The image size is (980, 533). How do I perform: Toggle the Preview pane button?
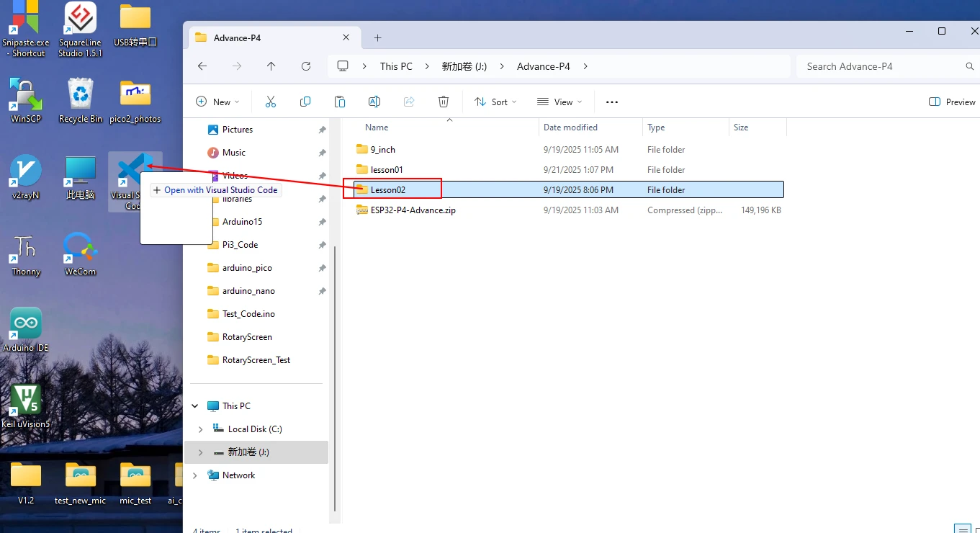click(952, 102)
